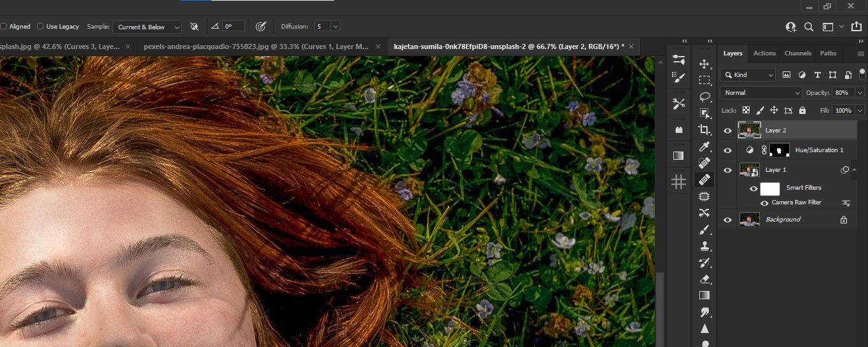
Task: Hide the Background layer
Action: click(728, 220)
